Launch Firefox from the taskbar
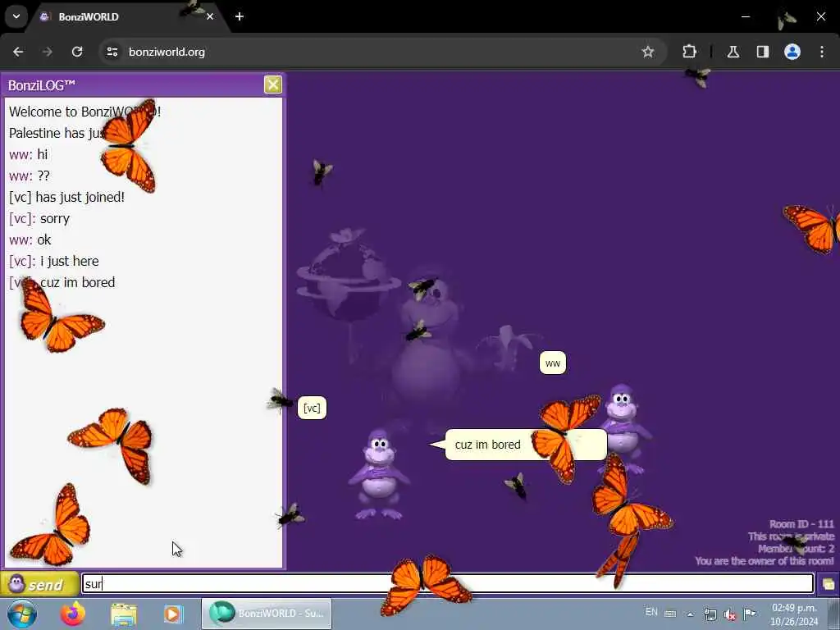 [x=73, y=614]
